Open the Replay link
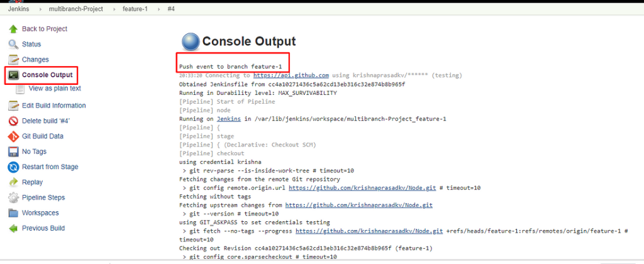Image resolution: width=644 pixels, height=264 pixels. [32, 182]
